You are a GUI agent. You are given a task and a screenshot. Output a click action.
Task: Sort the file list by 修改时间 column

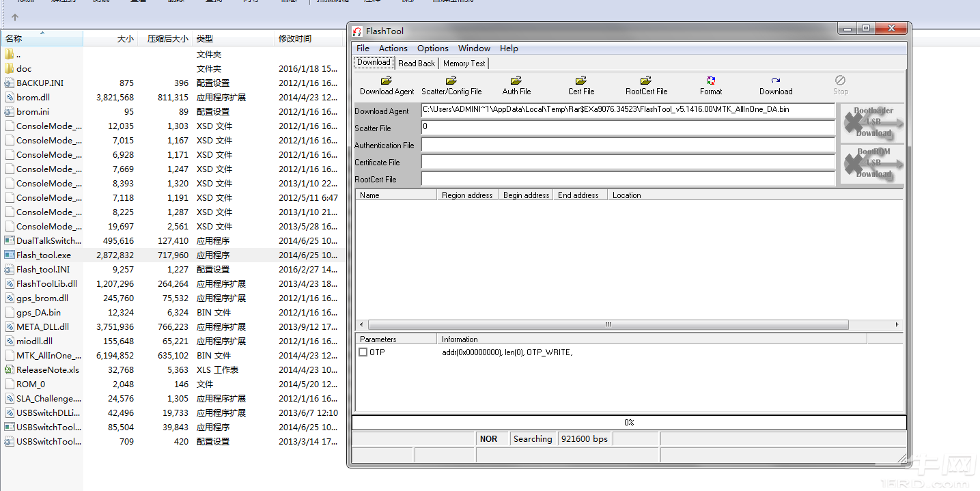tap(295, 39)
